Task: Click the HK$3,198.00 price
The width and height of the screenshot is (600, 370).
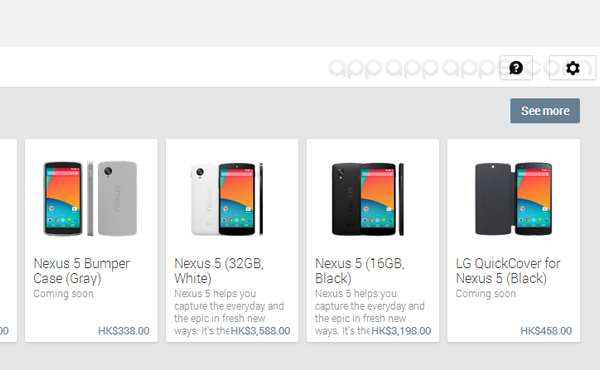Action: pyautogui.click(x=401, y=331)
